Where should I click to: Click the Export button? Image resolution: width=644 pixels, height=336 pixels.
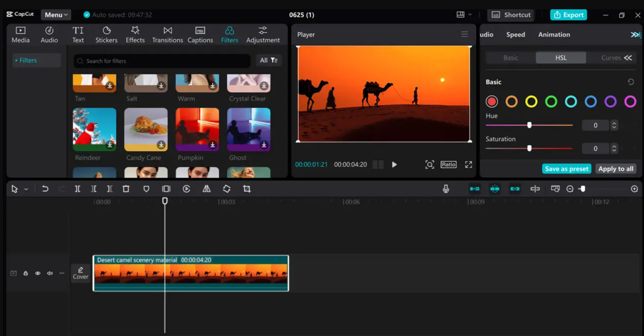pos(568,15)
